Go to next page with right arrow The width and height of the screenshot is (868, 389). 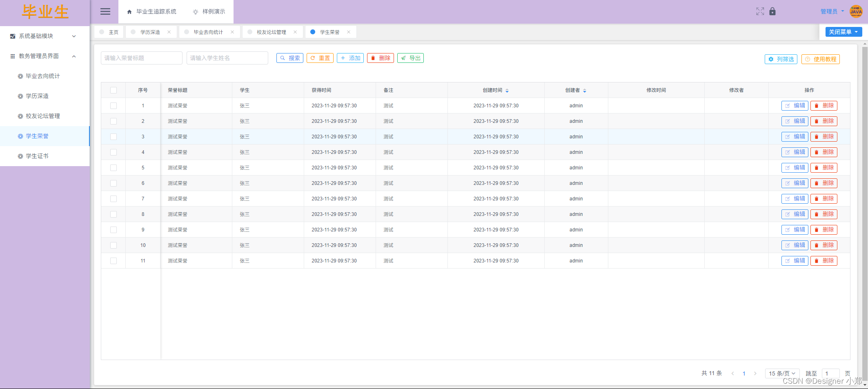[x=755, y=373]
